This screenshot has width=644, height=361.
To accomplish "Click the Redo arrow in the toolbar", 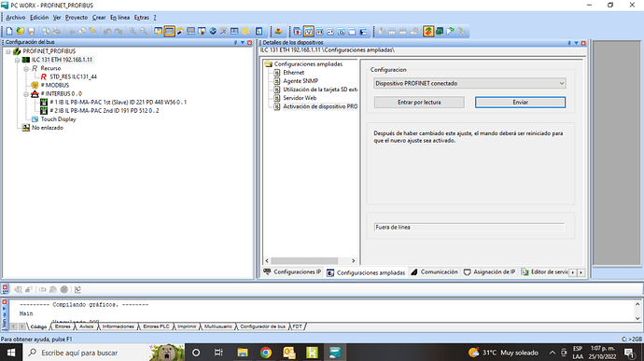I will (119, 31).
